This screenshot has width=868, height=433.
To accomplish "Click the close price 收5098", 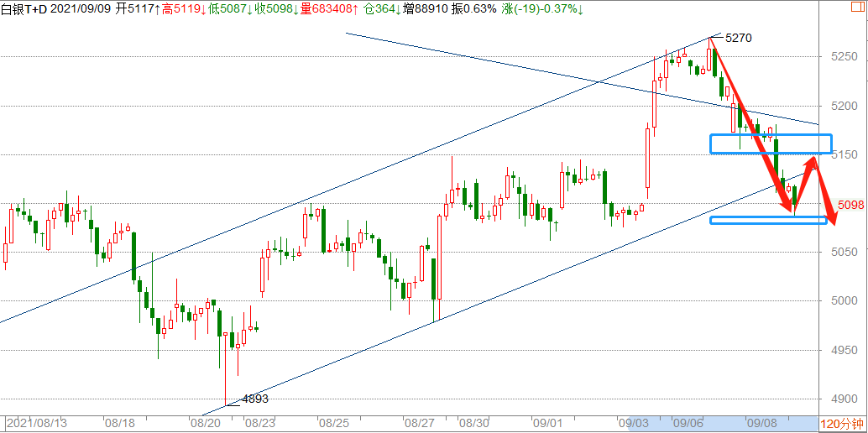I will (275, 9).
